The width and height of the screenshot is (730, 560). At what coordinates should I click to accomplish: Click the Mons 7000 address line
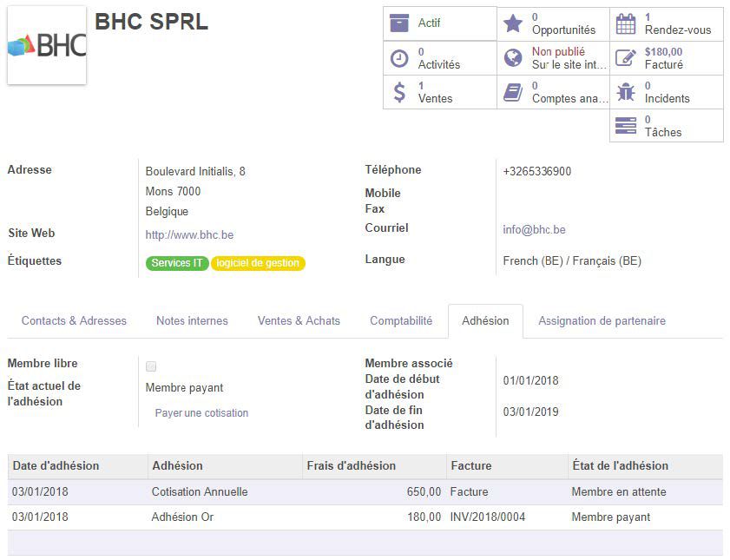click(174, 191)
